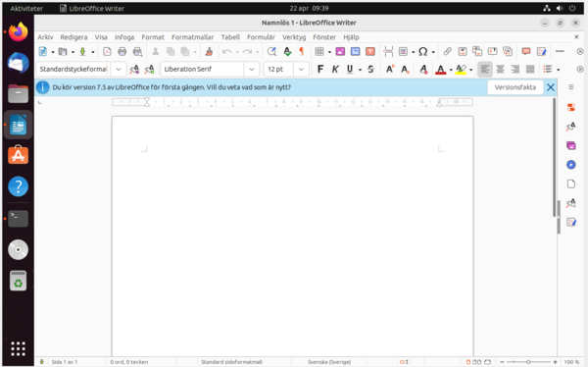This screenshot has width=588, height=367.
Task: Select the Clone Formatting paintbrush
Action: (209, 51)
